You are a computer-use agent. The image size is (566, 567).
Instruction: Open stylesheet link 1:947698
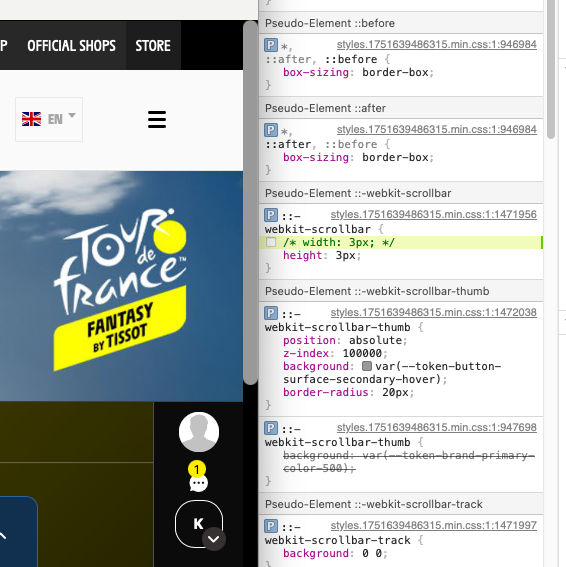tap(437, 427)
